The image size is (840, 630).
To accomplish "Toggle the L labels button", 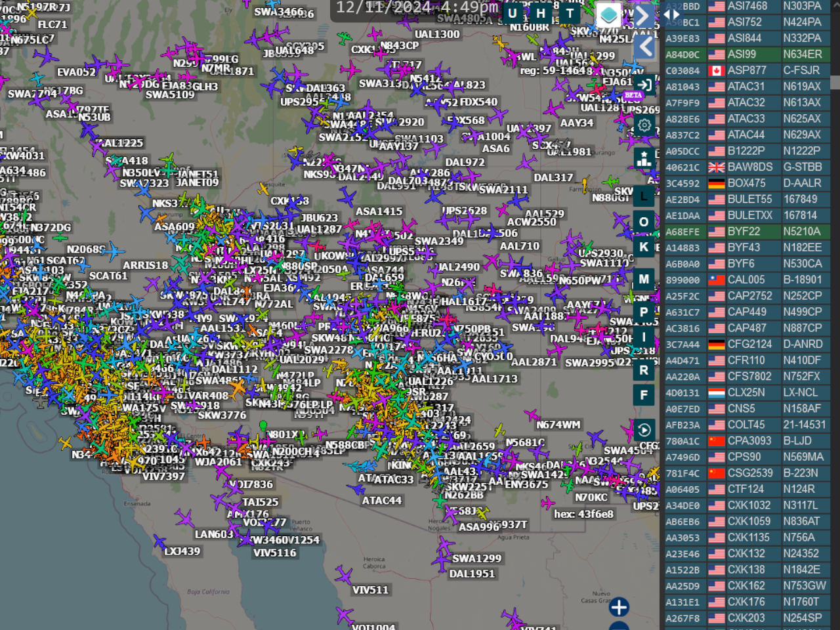I will point(644,197).
